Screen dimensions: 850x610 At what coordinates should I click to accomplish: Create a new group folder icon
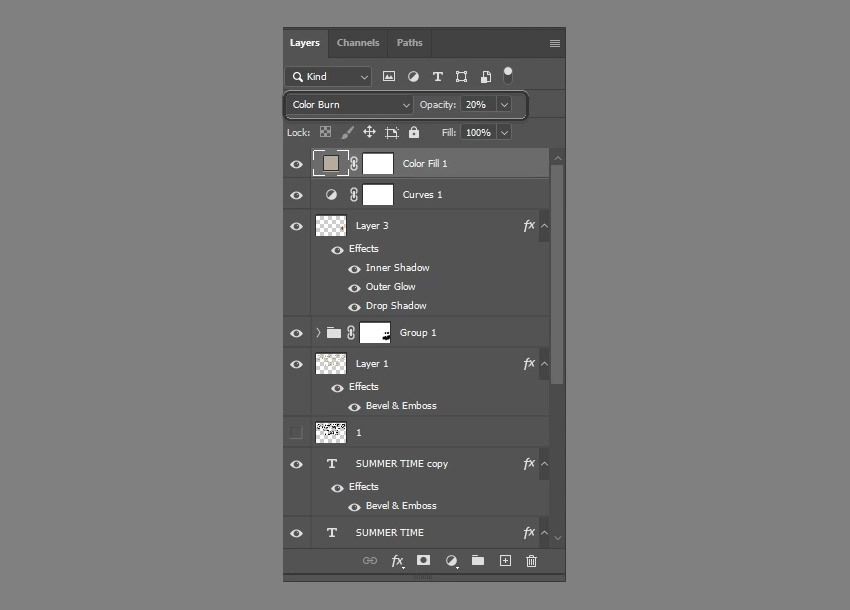click(478, 561)
